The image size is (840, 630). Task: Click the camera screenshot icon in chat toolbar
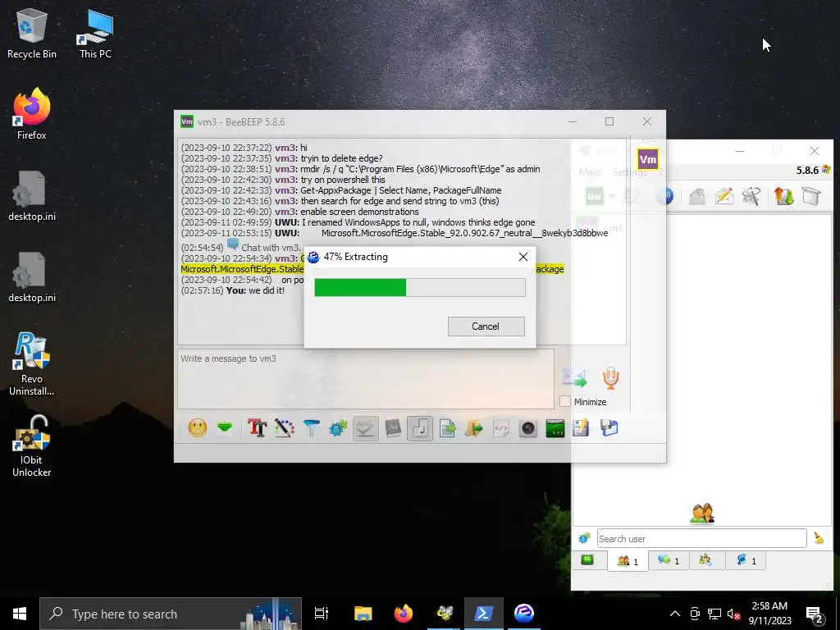point(528,428)
